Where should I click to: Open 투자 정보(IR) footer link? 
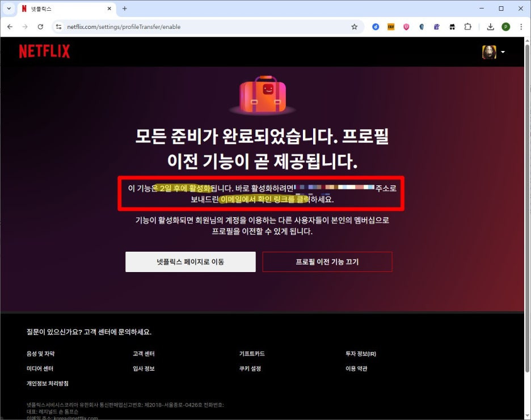point(361,354)
